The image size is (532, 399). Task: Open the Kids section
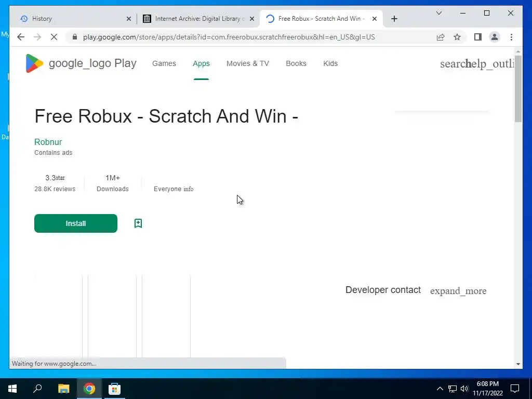point(330,63)
